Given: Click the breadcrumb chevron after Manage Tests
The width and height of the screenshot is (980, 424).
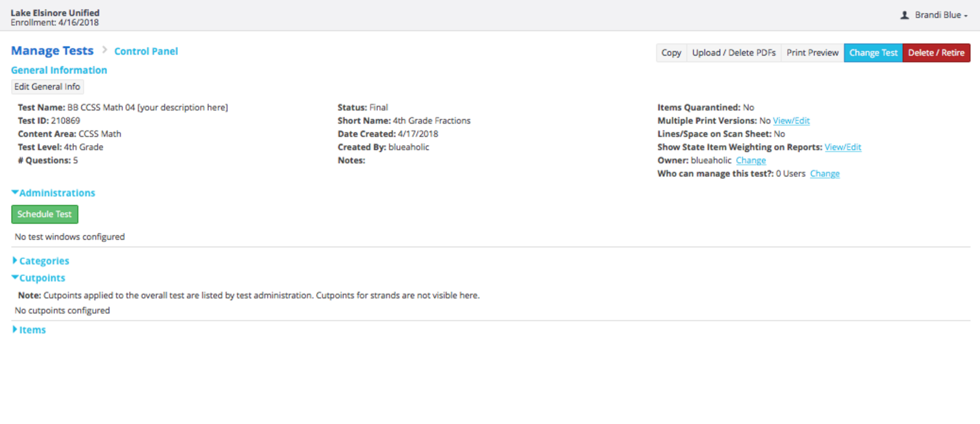Looking at the screenshot, I should [104, 50].
